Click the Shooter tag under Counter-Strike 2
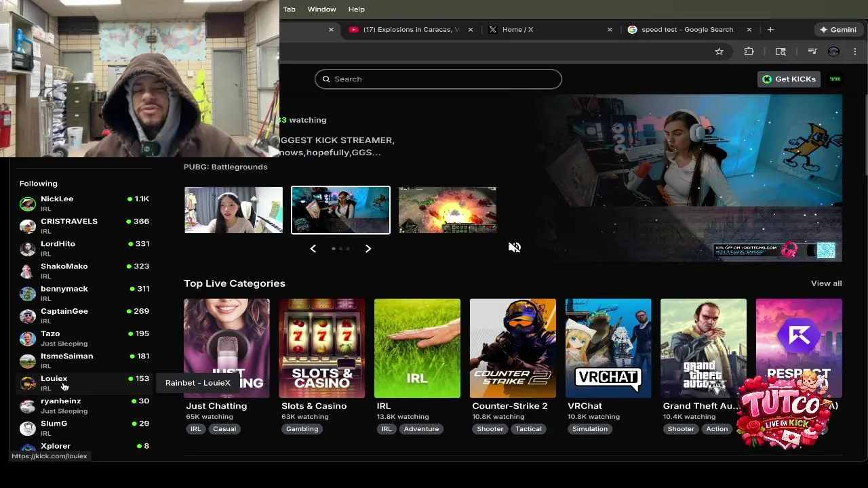 click(x=490, y=429)
